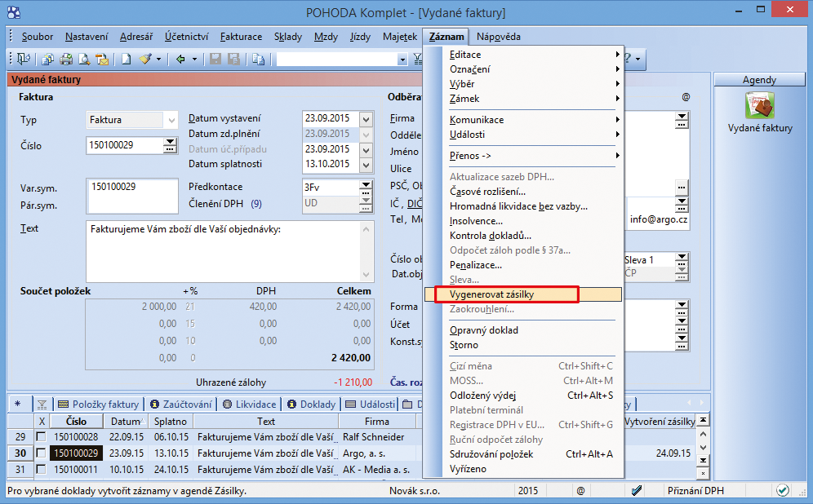
Task: Open the Soubor menu
Action: pos(38,36)
